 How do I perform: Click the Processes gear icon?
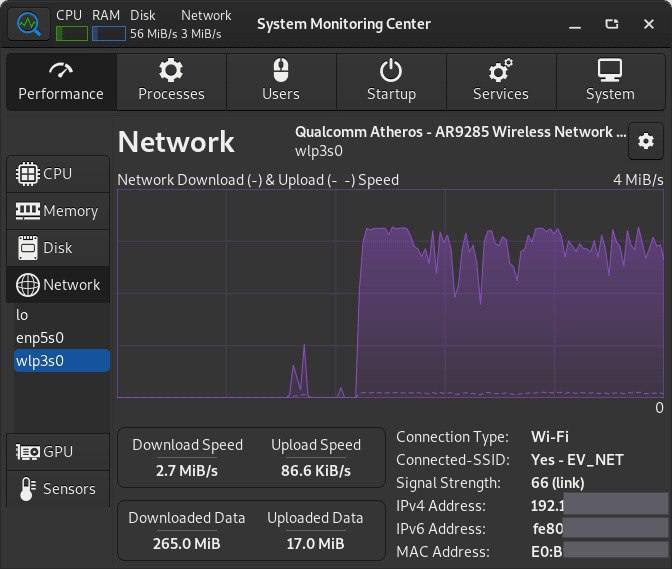[x=171, y=70]
